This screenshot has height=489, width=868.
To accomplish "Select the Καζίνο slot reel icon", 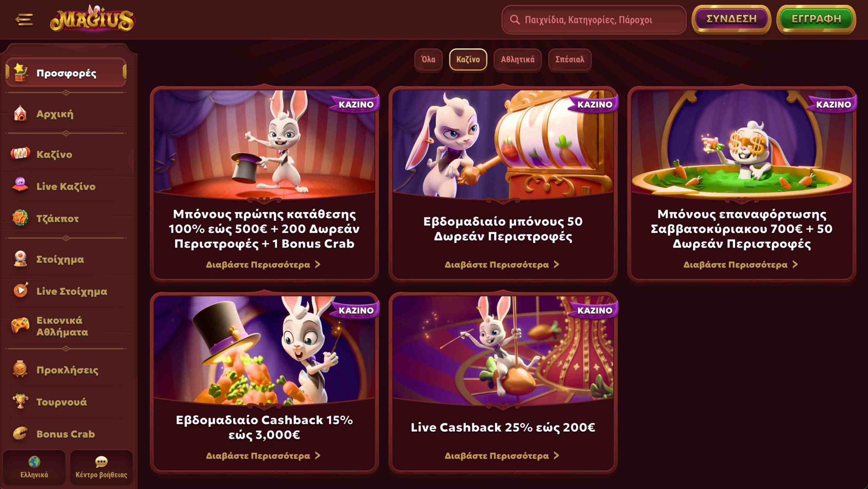I will coord(20,154).
